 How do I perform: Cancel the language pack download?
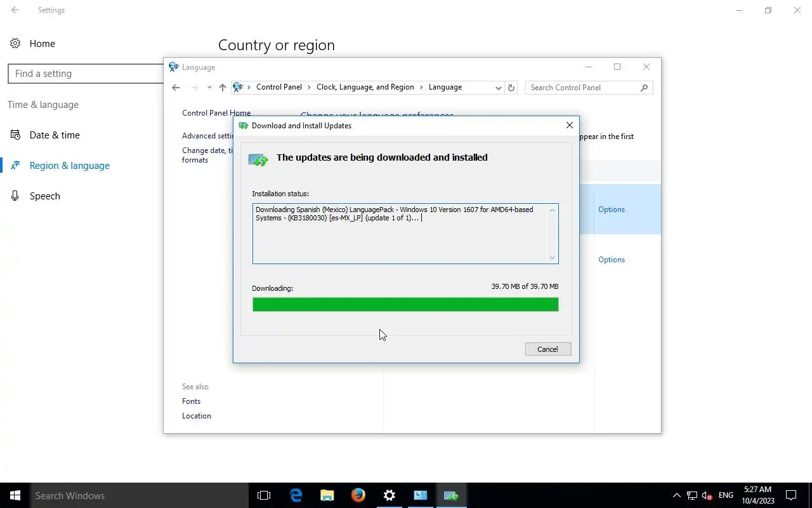548,349
